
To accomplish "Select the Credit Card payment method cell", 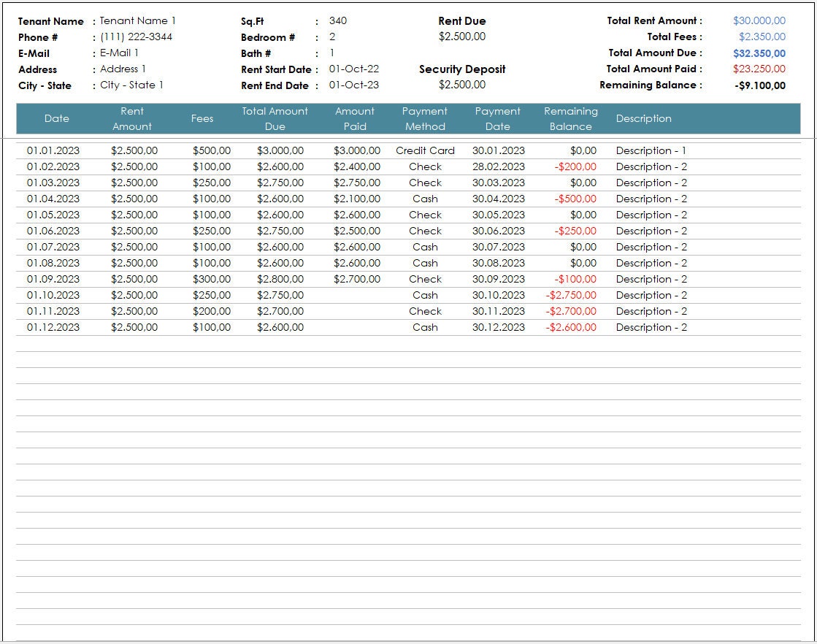I will tap(425, 150).
